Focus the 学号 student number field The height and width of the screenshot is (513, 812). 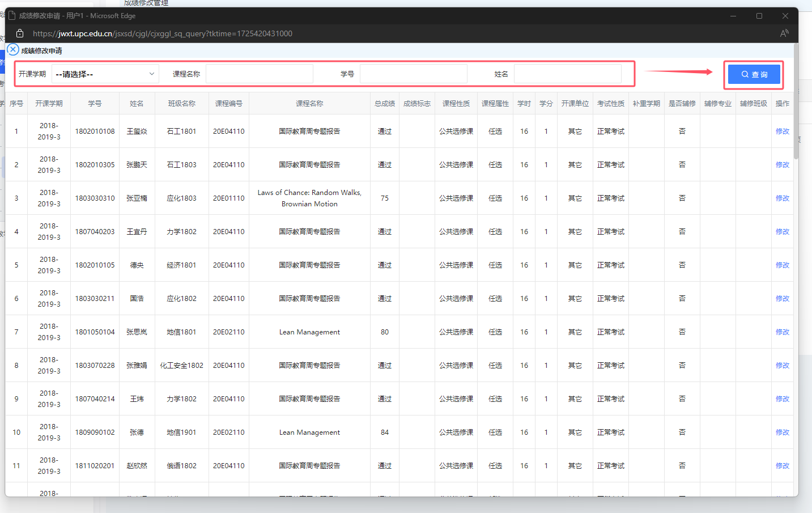[413, 74]
